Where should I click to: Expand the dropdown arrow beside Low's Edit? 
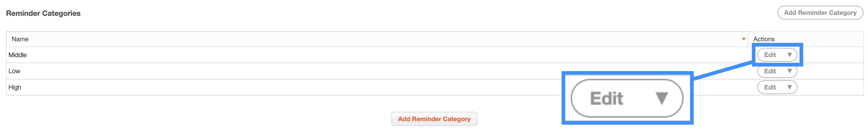(x=789, y=71)
